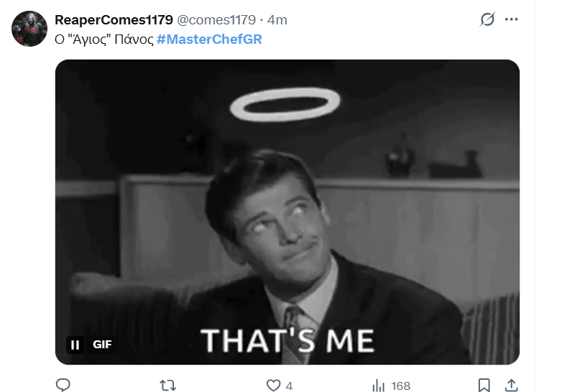Click the Share upload arrow icon
The width and height of the screenshot is (562, 392).
pos(512,386)
